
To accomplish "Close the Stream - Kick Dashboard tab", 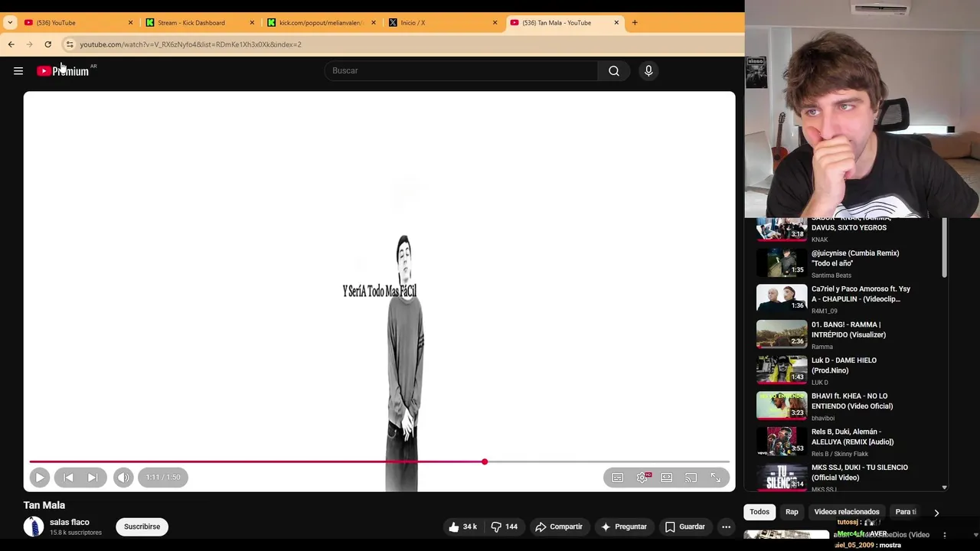I will click(x=252, y=23).
